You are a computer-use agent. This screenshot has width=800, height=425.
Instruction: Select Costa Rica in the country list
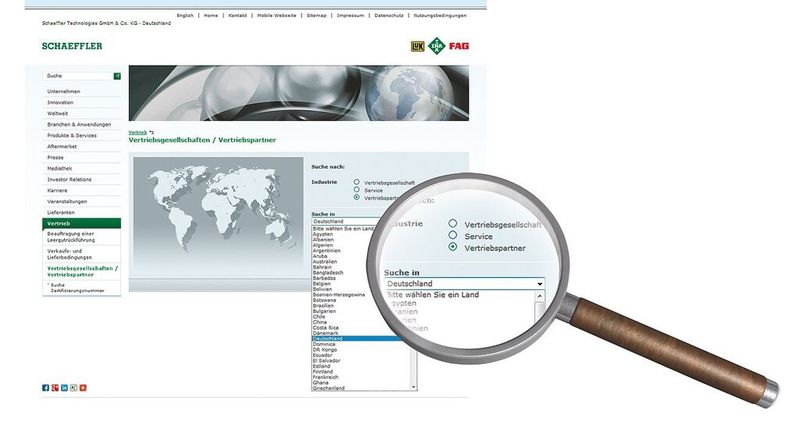point(326,328)
